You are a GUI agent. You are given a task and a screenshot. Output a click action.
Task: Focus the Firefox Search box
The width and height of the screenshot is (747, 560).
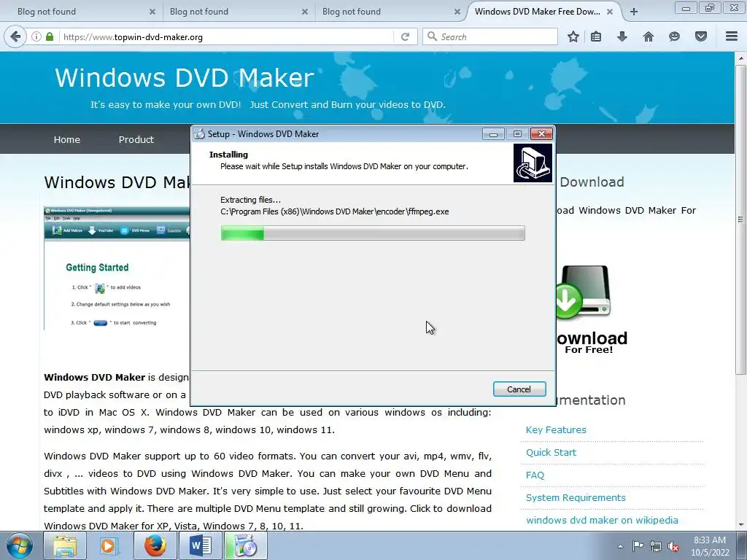pyautogui.click(x=490, y=36)
